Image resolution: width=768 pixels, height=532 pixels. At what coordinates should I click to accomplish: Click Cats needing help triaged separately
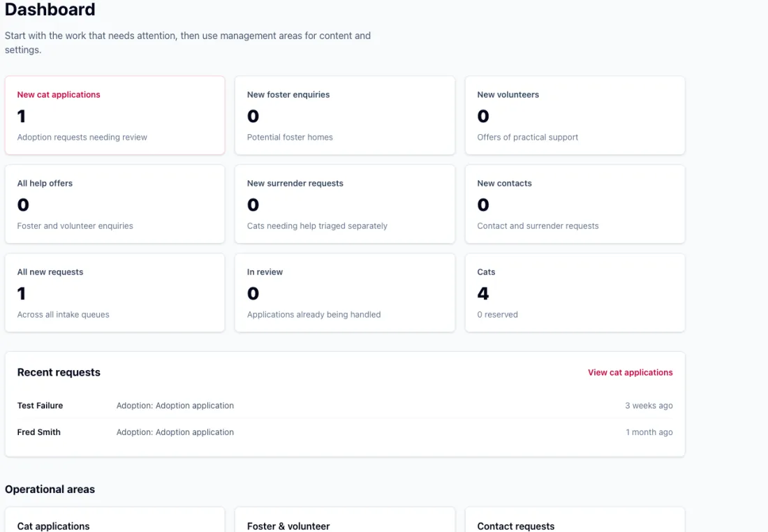(317, 226)
